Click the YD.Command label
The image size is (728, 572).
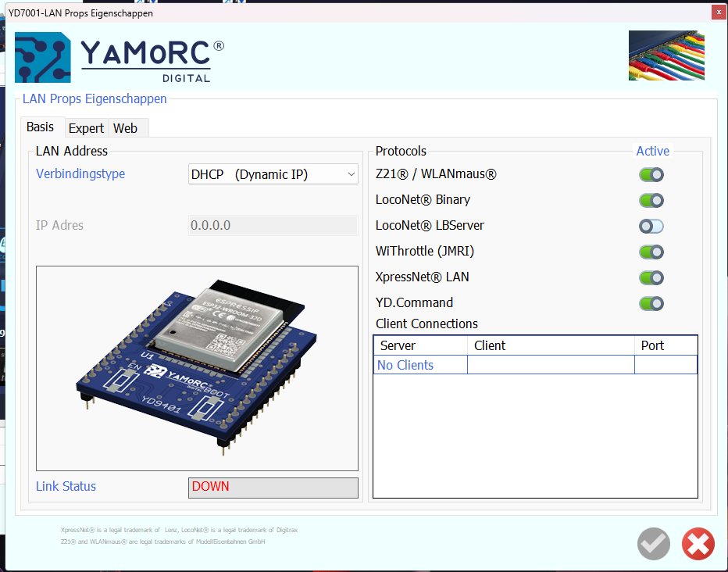click(x=414, y=302)
